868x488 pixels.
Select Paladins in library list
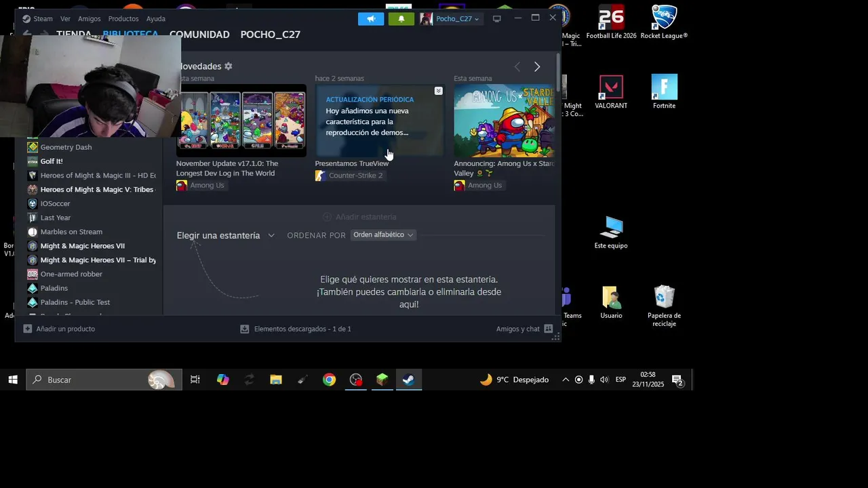click(54, 289)
